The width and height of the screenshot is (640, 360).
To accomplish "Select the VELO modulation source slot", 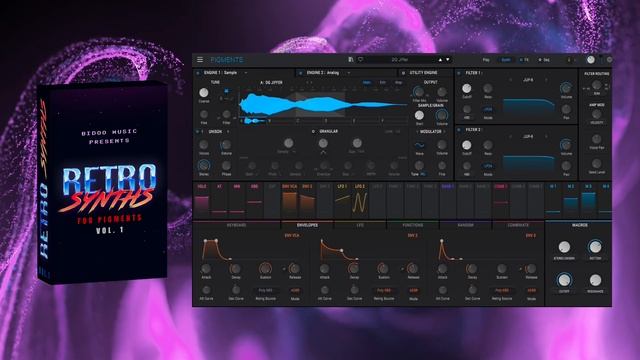I will 202,200.
